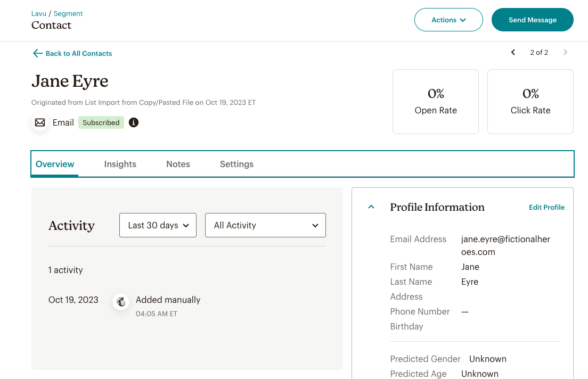The image size is (588, 379).
Task: Open the Notes tab
Action: pyautogui.click(x=178, y=164)
